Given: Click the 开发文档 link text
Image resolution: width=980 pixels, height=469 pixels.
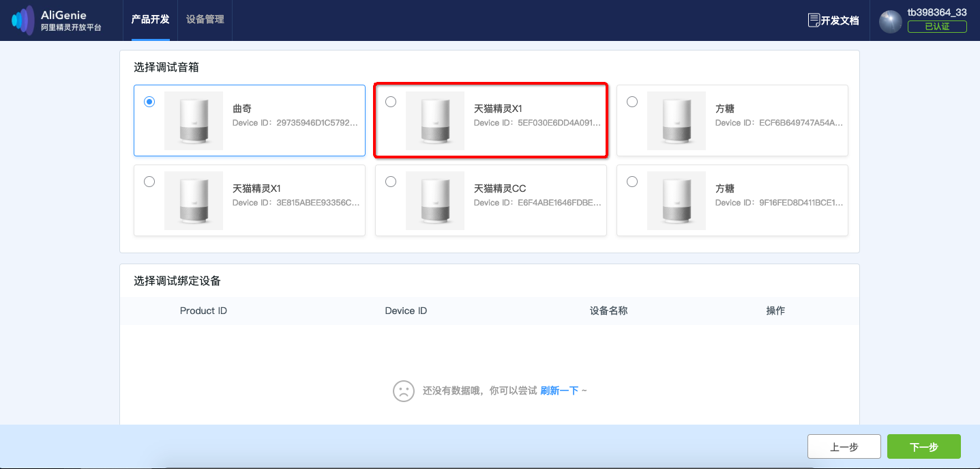Looking at the screenshot, I should click(x=840, y=20).
